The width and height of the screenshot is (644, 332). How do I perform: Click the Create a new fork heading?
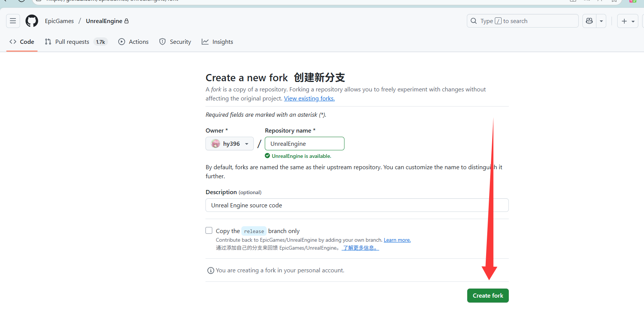point(247,78)
